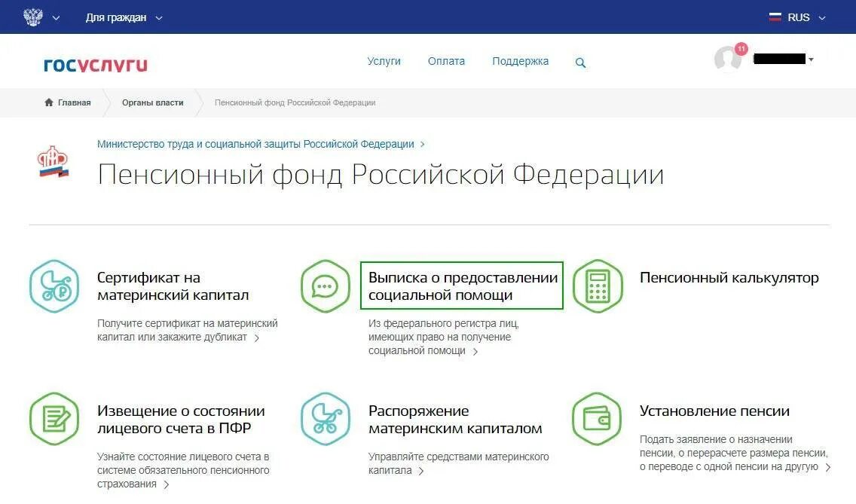The height and width of the screenshot is (504, 856).
Task: Click the Russian flag icon
Action: point(775,17)
